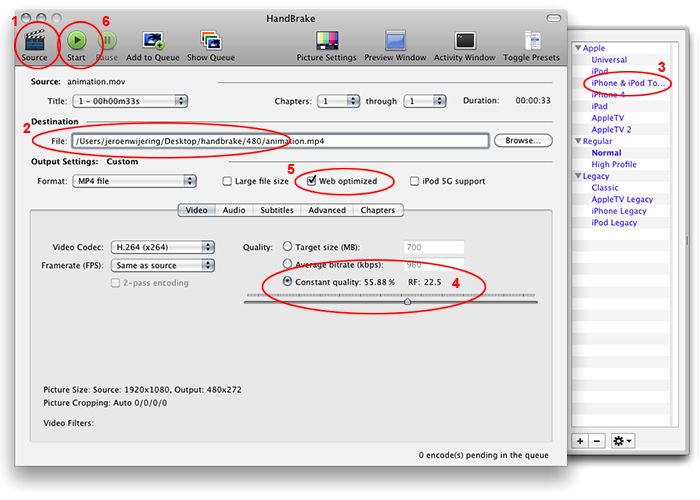Viewport: 700px width, 500px height.
Task: Click the constant quality slider handle
Action: click(407, 302)
